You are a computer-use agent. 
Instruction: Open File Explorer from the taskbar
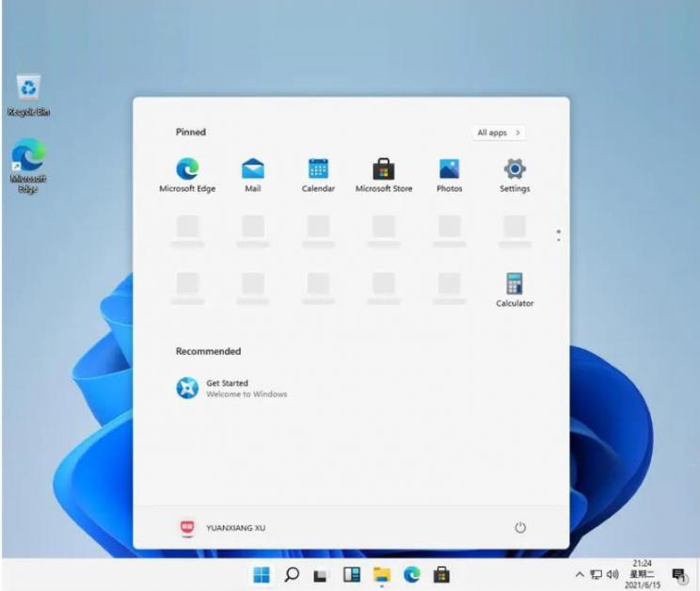click(x=382, y=574)
